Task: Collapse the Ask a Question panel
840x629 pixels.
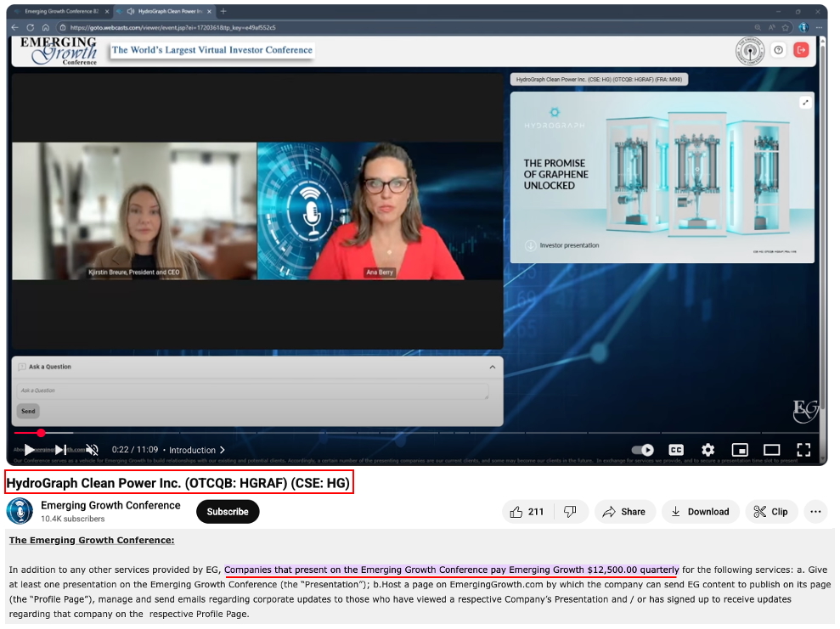Action: 493,368
